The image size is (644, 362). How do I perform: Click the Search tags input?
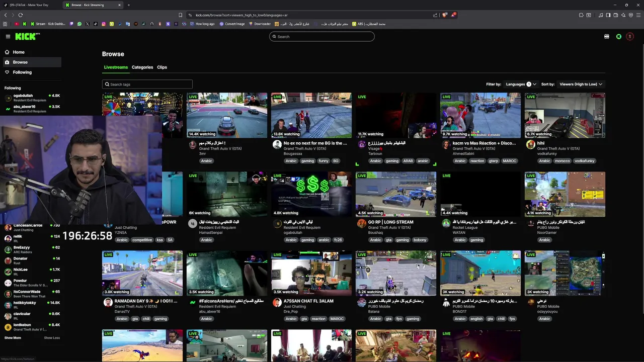click(x=147, y=84)
